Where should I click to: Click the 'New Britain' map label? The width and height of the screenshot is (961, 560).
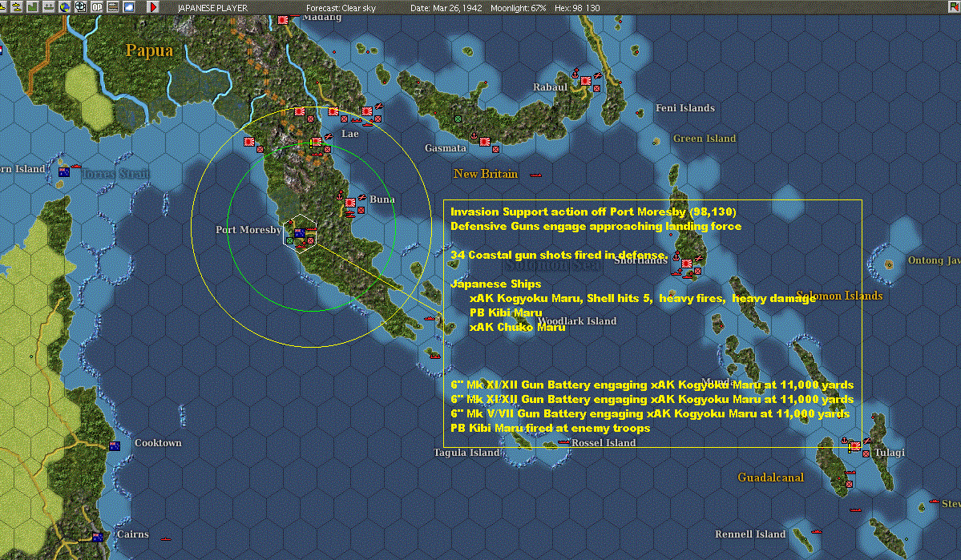(486, 174)
